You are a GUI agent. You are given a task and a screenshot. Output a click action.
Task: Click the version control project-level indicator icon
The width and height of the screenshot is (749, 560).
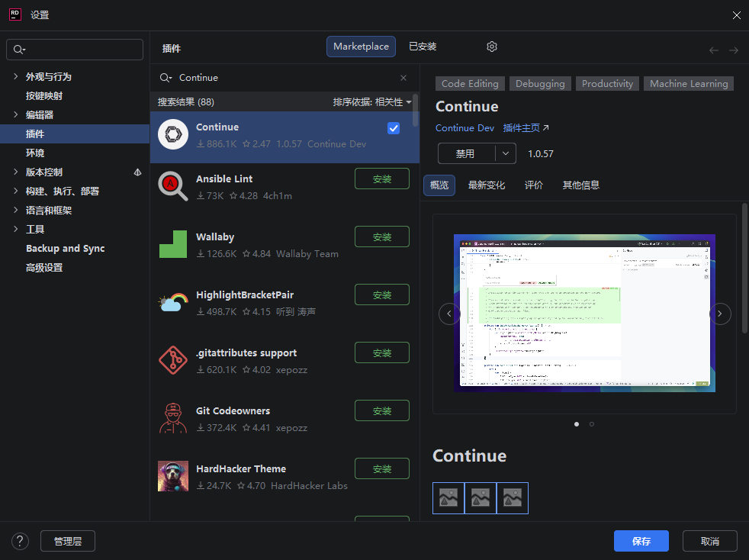(137, 172)
